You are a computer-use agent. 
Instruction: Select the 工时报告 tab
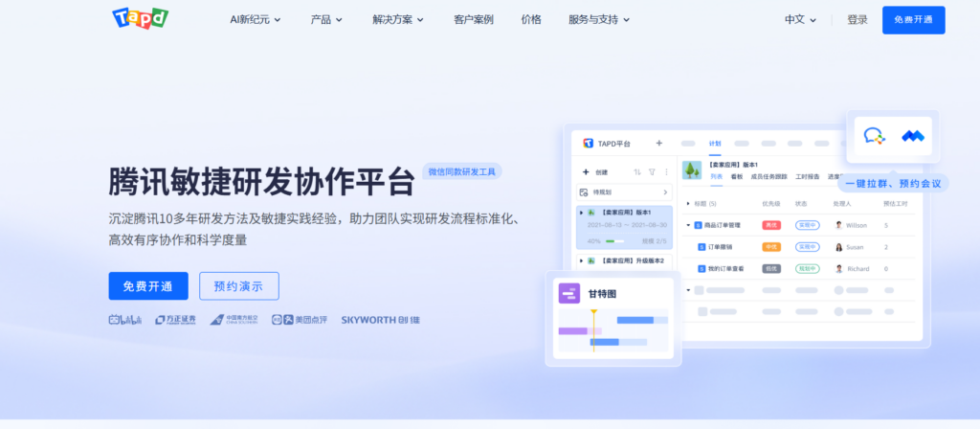tap(808, 177)
